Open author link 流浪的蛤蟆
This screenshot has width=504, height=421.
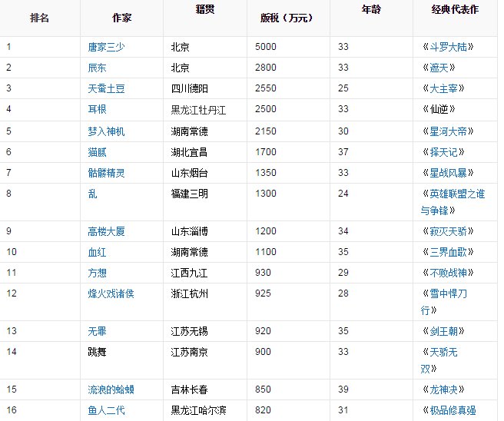(x=111, y=390)
